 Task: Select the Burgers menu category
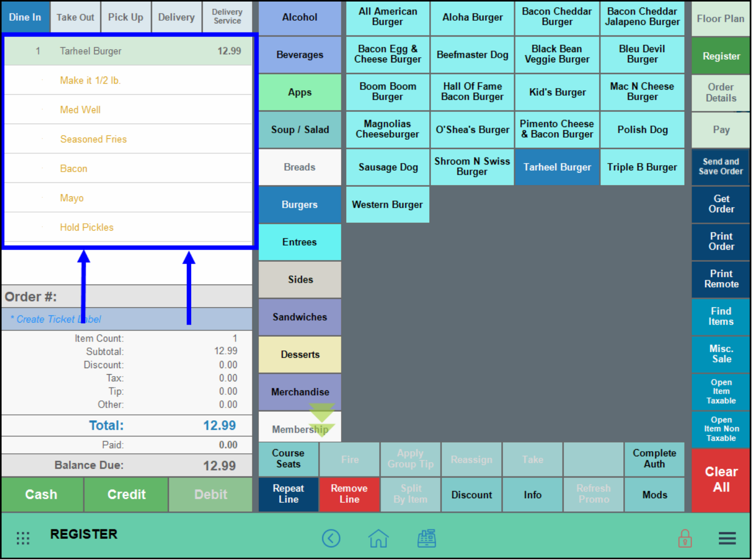299,205
